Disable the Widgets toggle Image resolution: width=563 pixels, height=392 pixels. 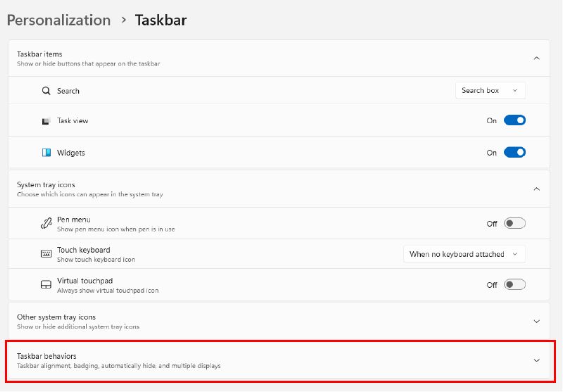pyautogui.click(x=514, y=152)
